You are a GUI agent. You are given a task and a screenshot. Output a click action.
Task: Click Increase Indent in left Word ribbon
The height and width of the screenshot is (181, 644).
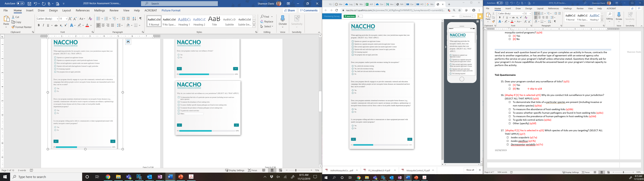128,19
